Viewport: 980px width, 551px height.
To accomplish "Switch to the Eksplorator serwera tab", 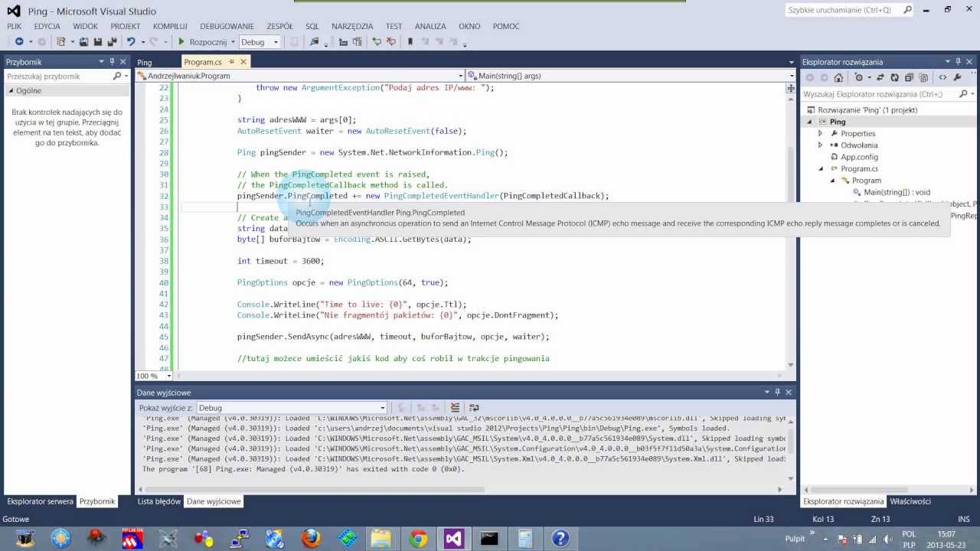I will [x=41, y=501].
